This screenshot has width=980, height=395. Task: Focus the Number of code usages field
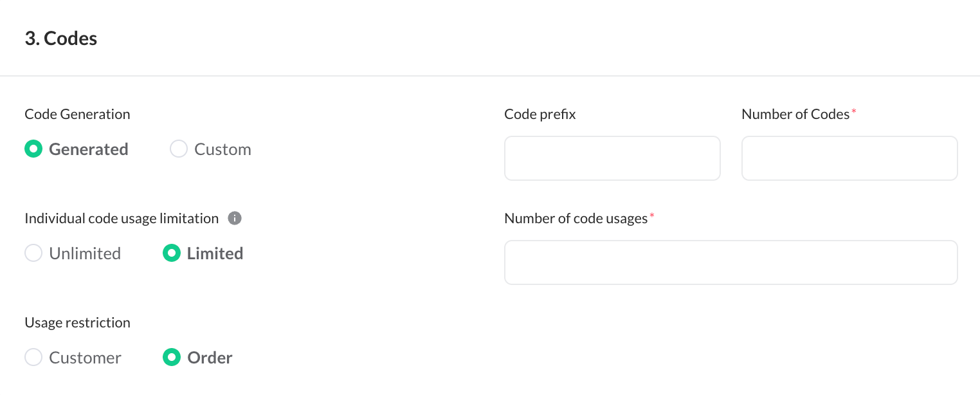731,262
